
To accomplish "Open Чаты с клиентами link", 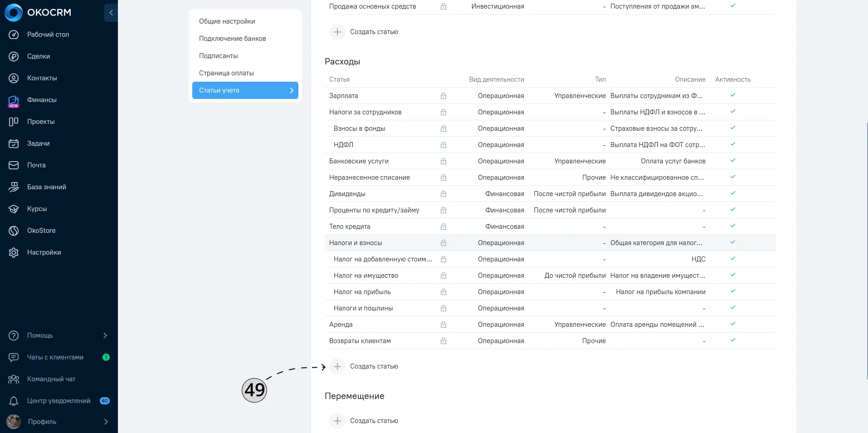I will click(55, 357).
